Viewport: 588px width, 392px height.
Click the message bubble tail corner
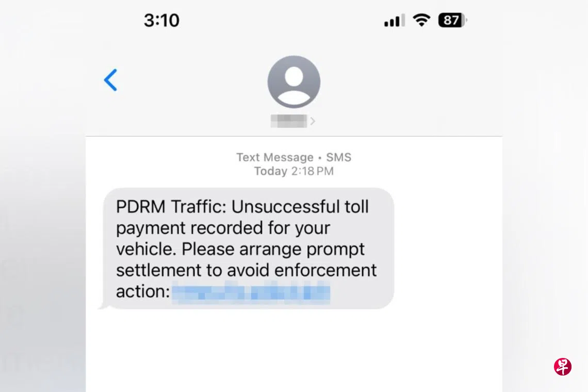[x=103, y=306]
